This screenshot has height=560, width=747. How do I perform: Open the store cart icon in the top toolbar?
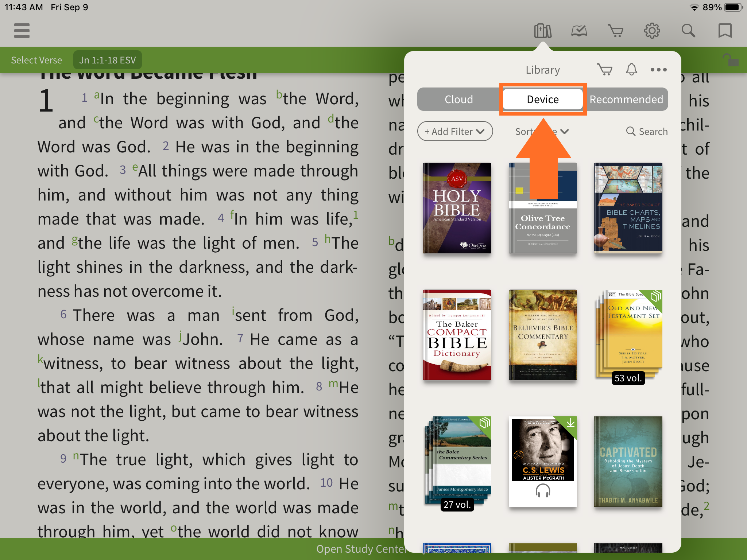pyautogui.click(x=616, y=31)
